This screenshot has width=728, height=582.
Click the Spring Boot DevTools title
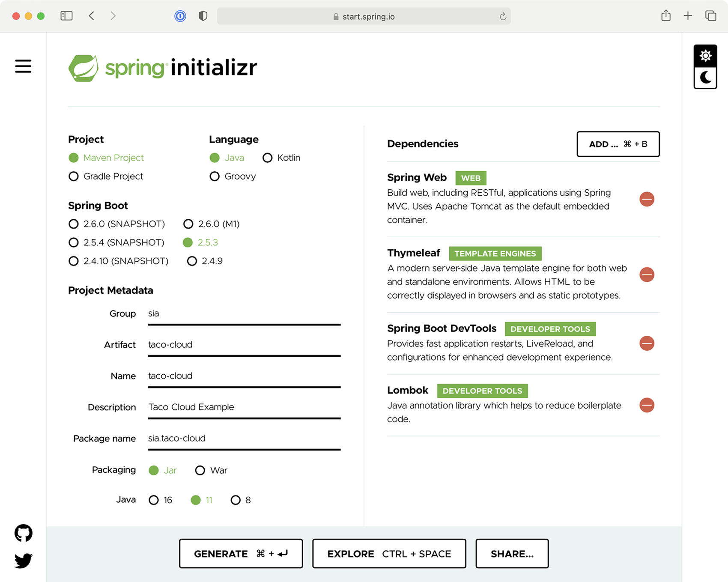442,328
